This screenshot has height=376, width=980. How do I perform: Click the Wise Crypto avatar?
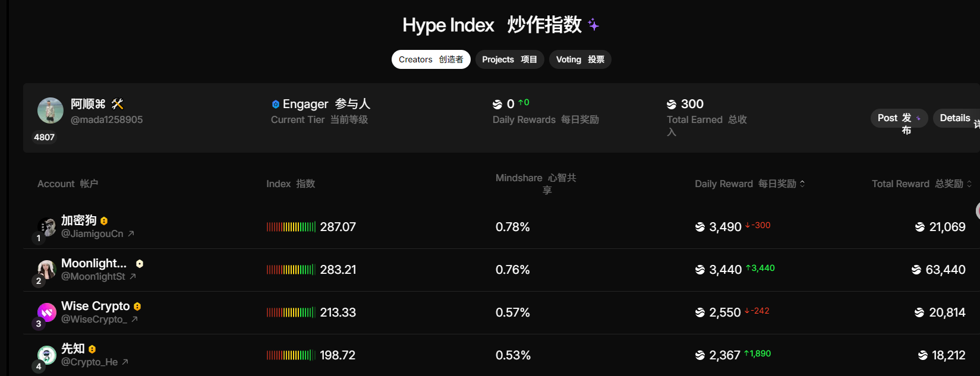point(47,312)
